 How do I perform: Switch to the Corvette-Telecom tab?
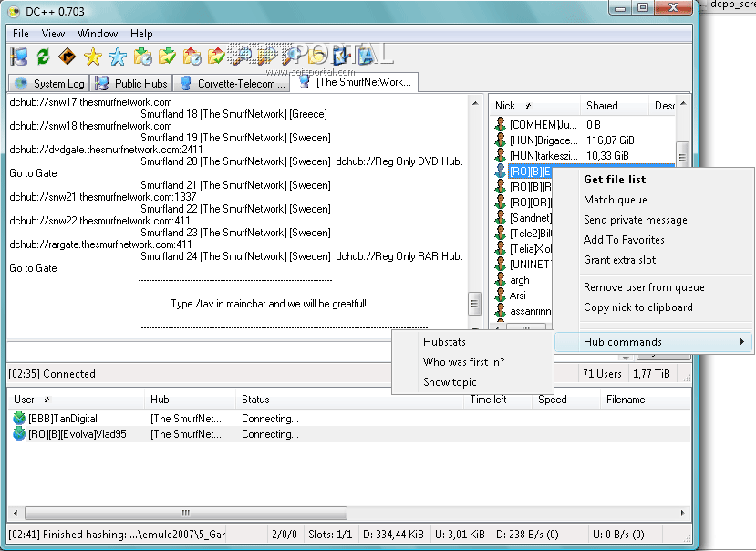pos(233,83)
